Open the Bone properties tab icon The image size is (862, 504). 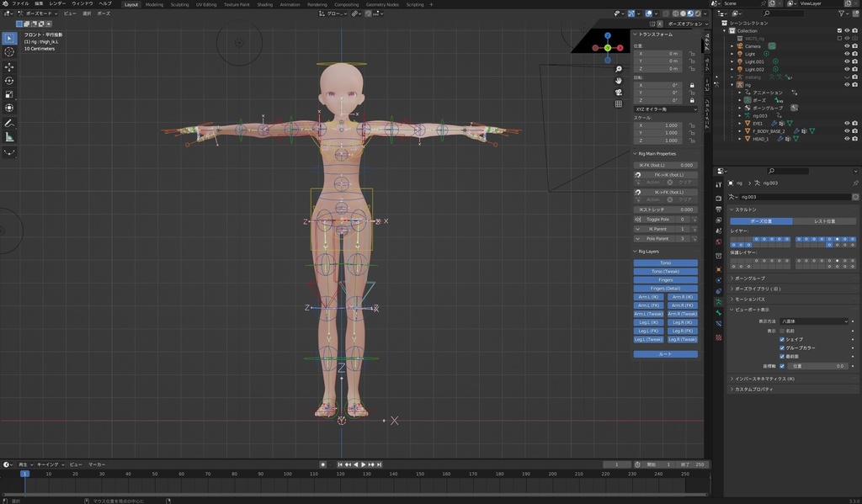click(719, 313)
